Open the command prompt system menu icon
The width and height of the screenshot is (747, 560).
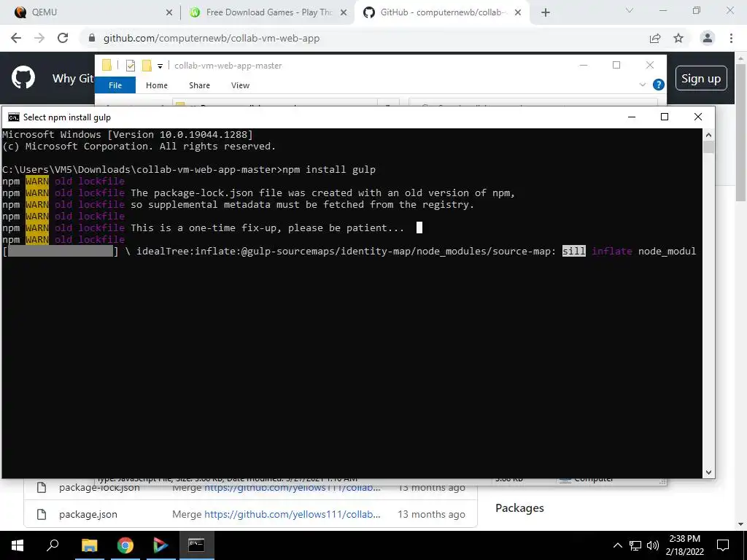[x=14, y=117]
